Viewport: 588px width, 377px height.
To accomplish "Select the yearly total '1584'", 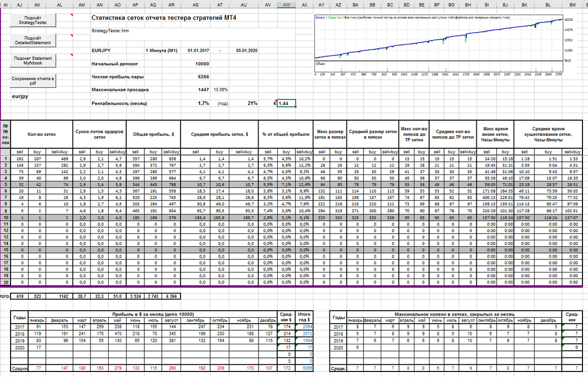I will 304,341.
